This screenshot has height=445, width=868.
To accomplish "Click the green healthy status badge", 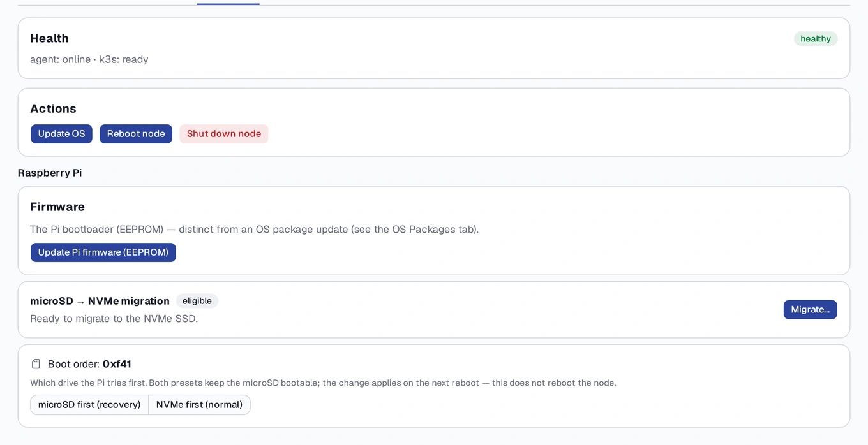I will point(816,39).
